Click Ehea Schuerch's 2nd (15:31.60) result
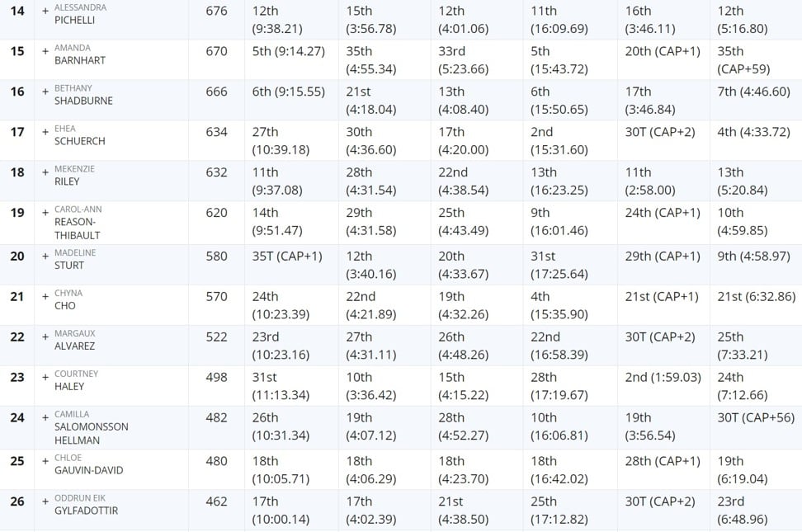Screen dimensions: 802x532 pyautogui.click(x=559, y=141)
